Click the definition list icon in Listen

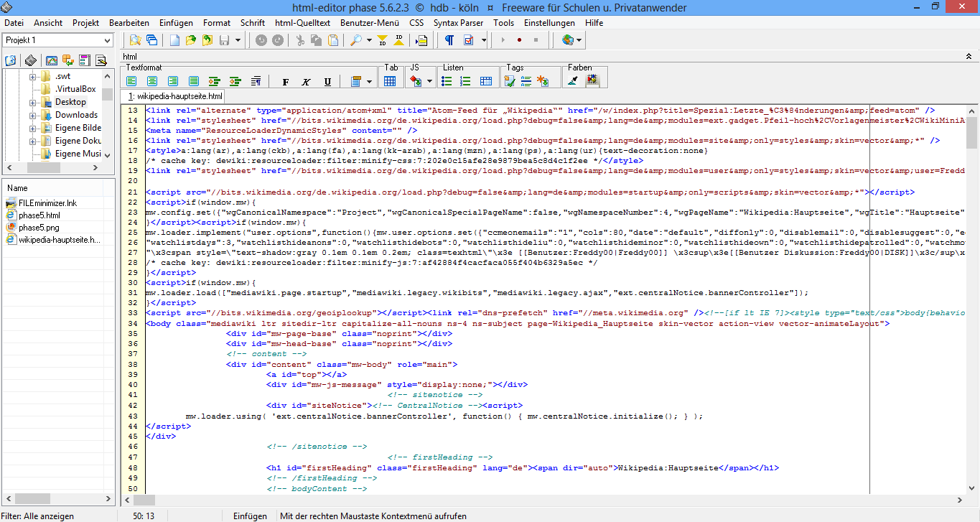pyautogui.click(x=486, y=81)
